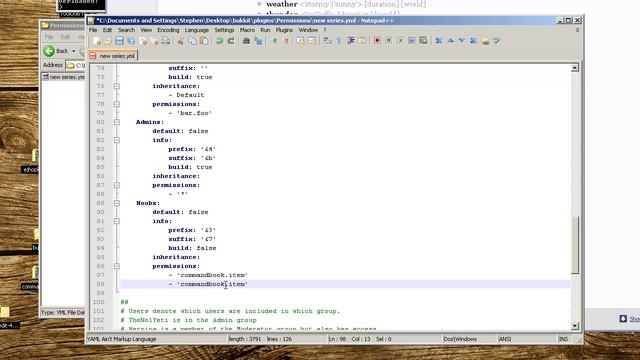Image resolution: width=640 pixels, height=360 pixels.
Task: Close the document with menu-bar X button
Action: pos(578,30)
